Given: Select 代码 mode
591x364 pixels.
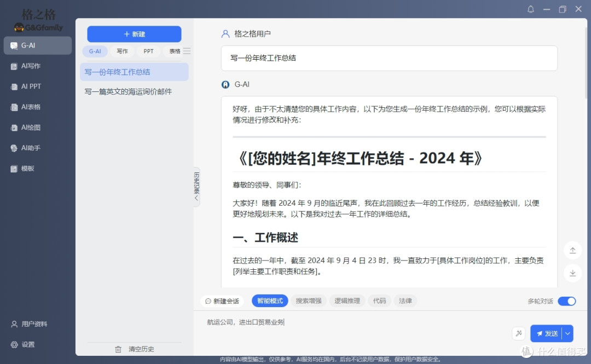Looking at the screenshot, I should point(380,301).
